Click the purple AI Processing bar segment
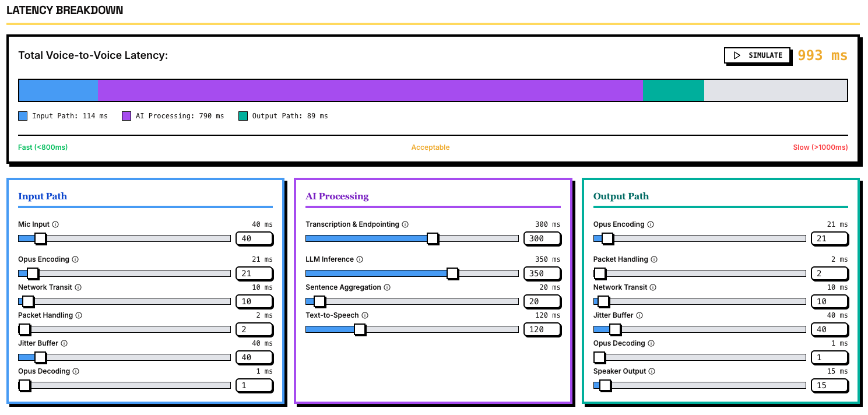This screenshot has width=868, height=415. [370, 90]
